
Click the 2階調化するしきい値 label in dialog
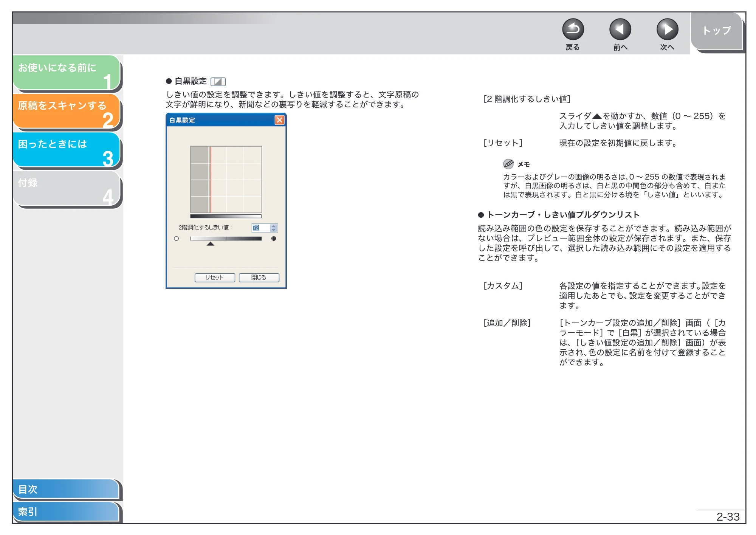[205, 228]
